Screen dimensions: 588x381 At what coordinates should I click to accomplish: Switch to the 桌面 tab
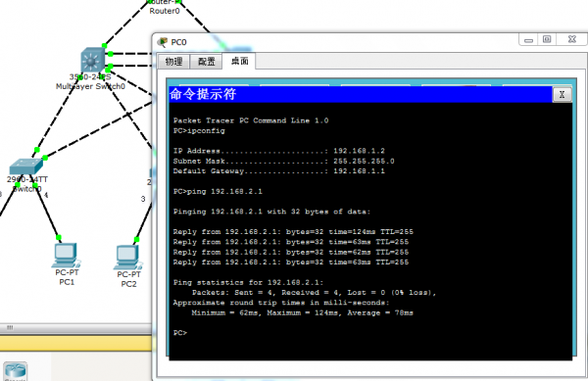[x=239, y=61]
